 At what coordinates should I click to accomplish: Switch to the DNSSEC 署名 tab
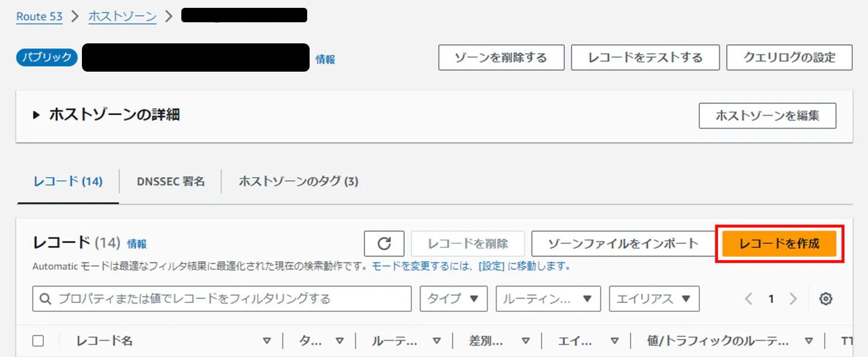point(170,181)
